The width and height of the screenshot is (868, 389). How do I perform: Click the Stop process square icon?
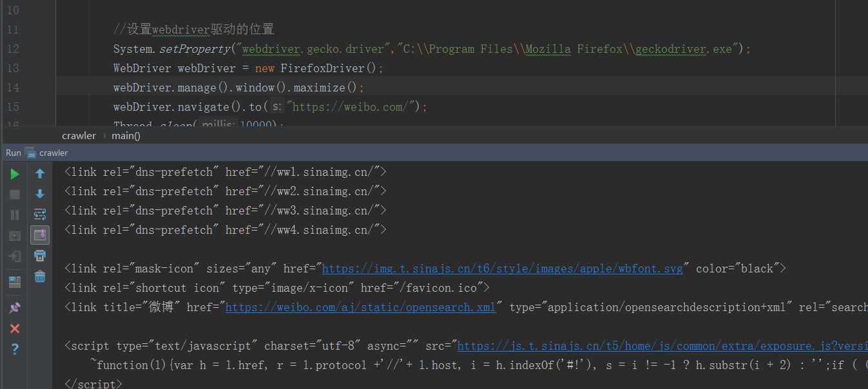pos(14,194)
